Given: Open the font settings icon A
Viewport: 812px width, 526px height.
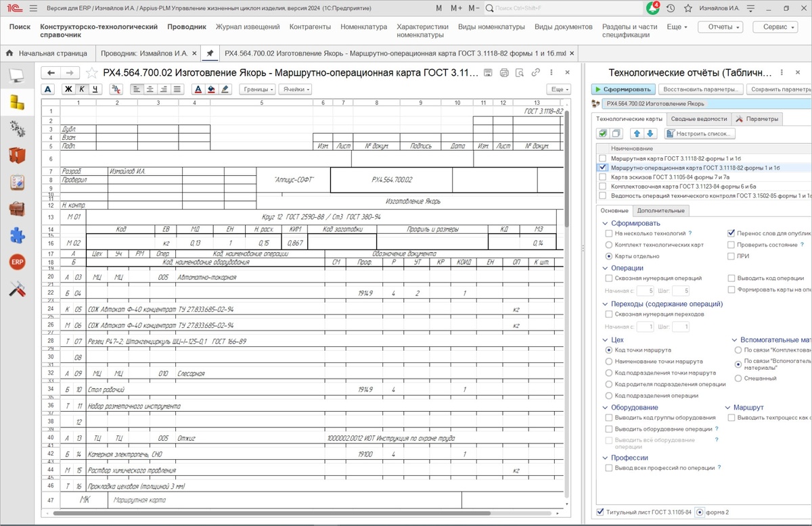Looking at the screenshot, I should [x=47, y=89].
